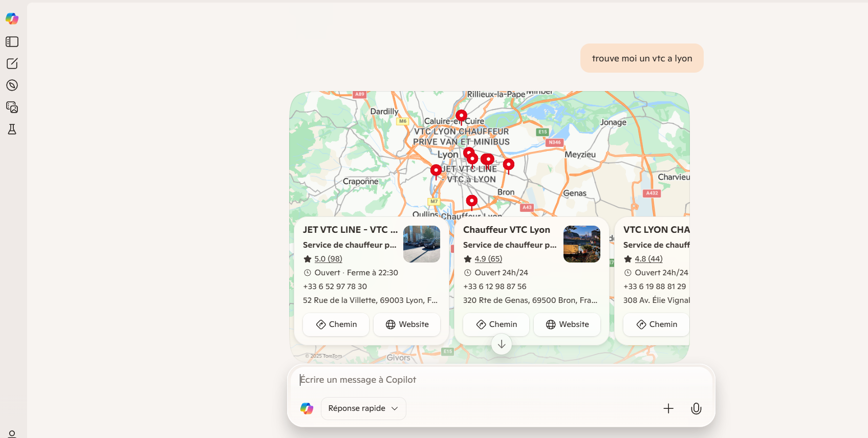Click Chemin for VTC LYON CHAUFFEUR card
Image resolution: width=868 pixels, height=438 pixels.
click(656, 324)
